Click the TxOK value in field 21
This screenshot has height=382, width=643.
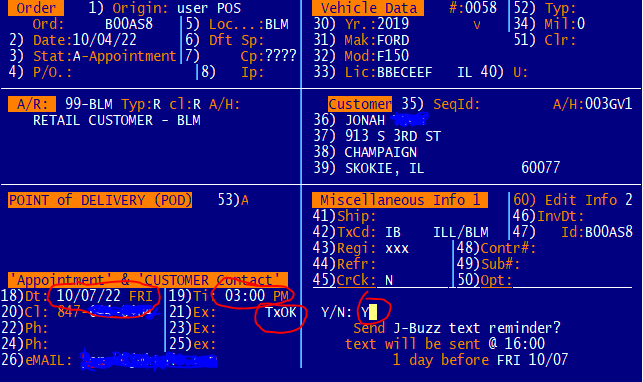pyautogui.click(x=281, y=312)
